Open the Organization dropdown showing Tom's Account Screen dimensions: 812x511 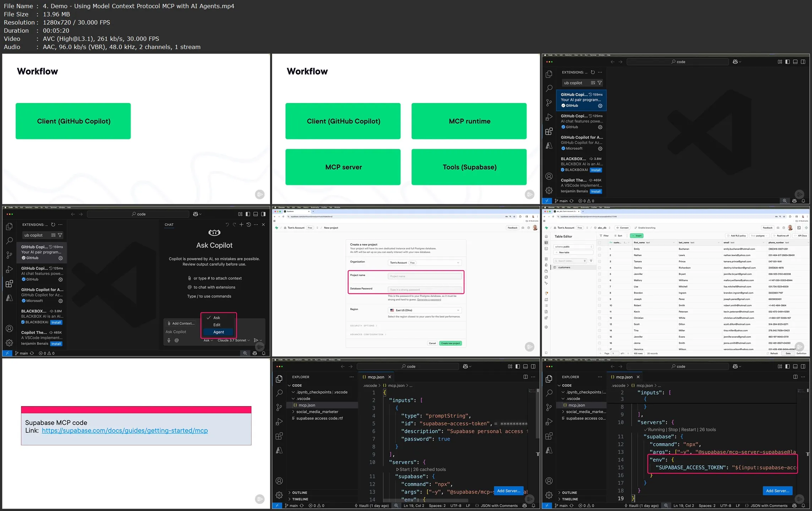pos(425,263)
